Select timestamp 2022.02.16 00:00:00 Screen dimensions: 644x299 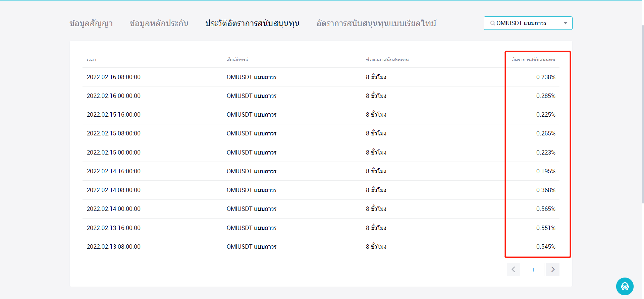coord(114,96)
